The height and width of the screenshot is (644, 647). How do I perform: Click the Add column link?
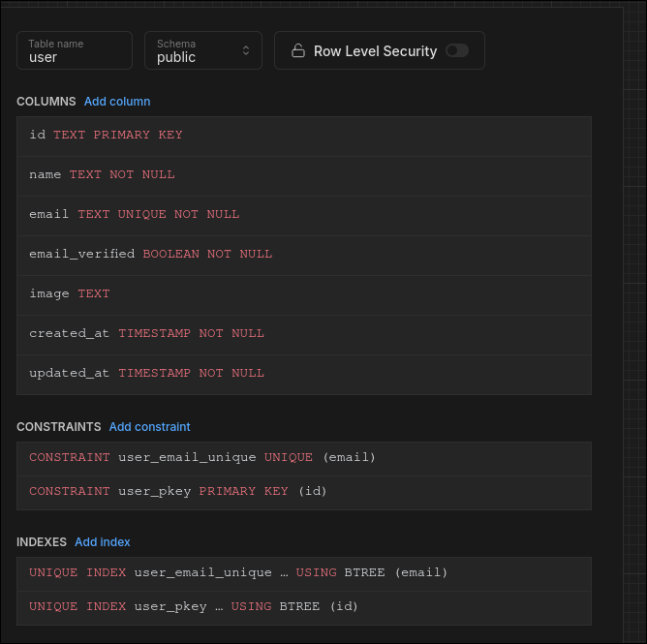point(117,102)
